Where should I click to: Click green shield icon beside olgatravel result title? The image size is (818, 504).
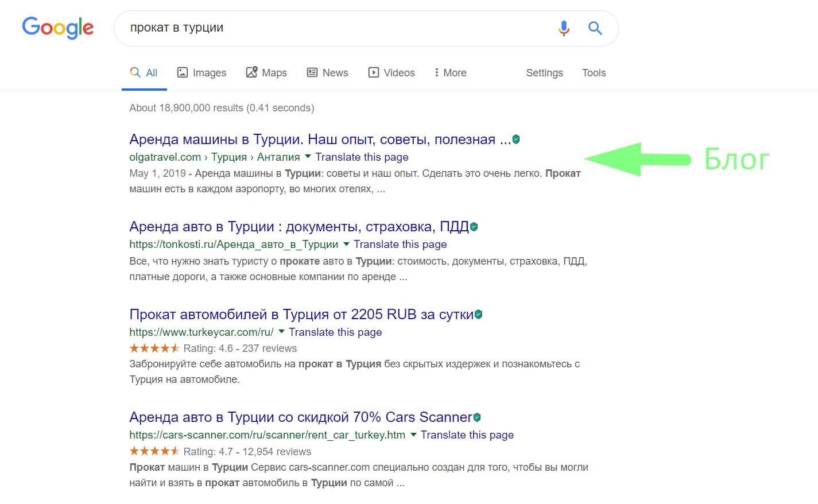pos(516,139)
